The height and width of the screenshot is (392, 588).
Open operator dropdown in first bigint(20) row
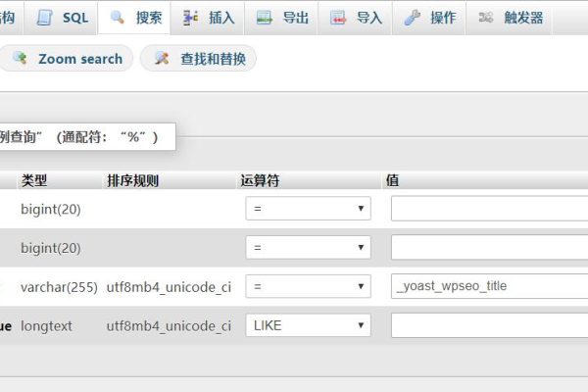click(x=308, y=208)
